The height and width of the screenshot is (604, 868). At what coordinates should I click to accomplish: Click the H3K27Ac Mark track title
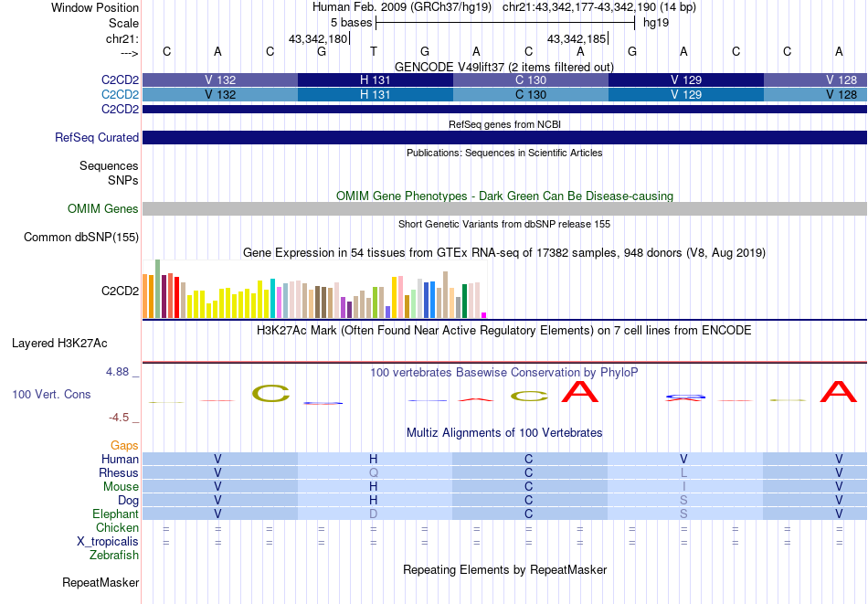tap(504, 331)
